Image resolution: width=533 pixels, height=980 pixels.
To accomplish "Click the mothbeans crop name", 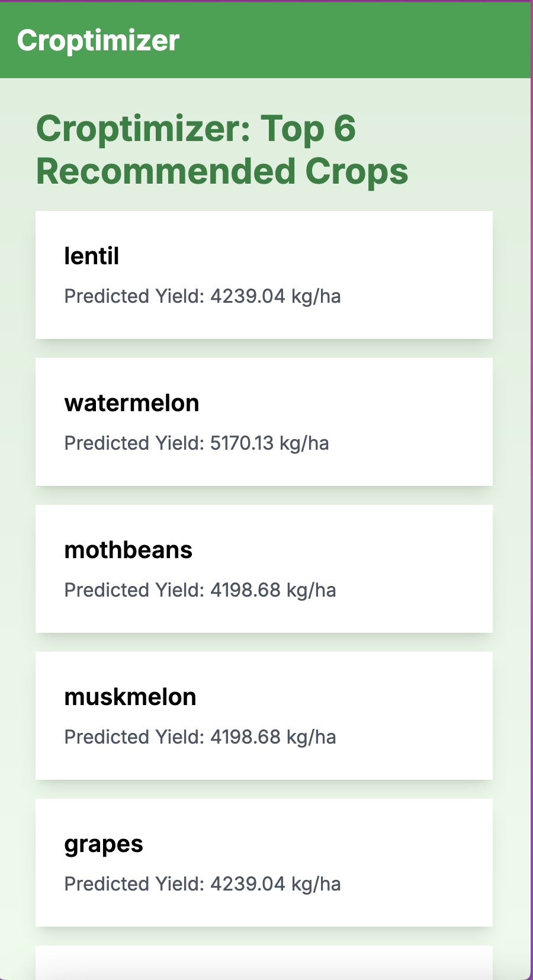I will [128, 550].
